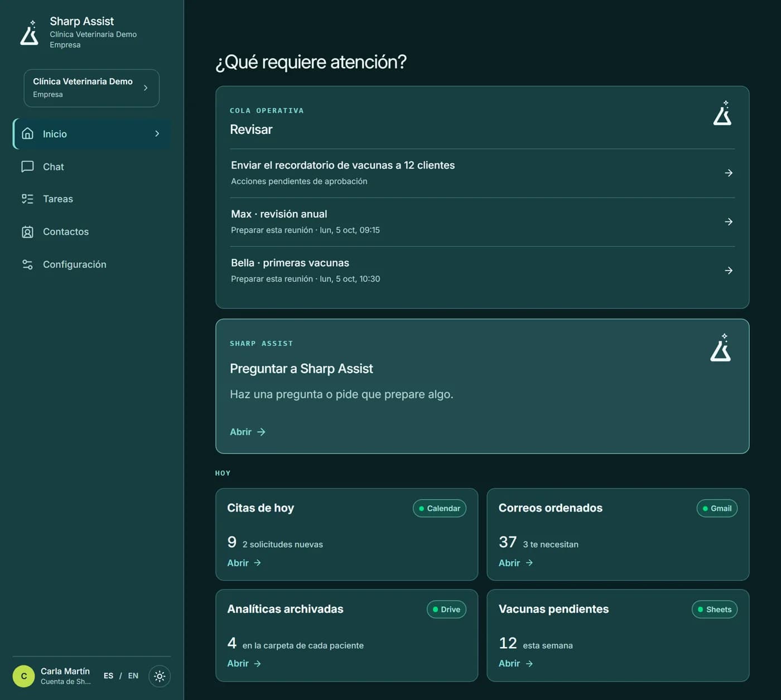Click Abrir under Correos ordenados

(515, 563)
